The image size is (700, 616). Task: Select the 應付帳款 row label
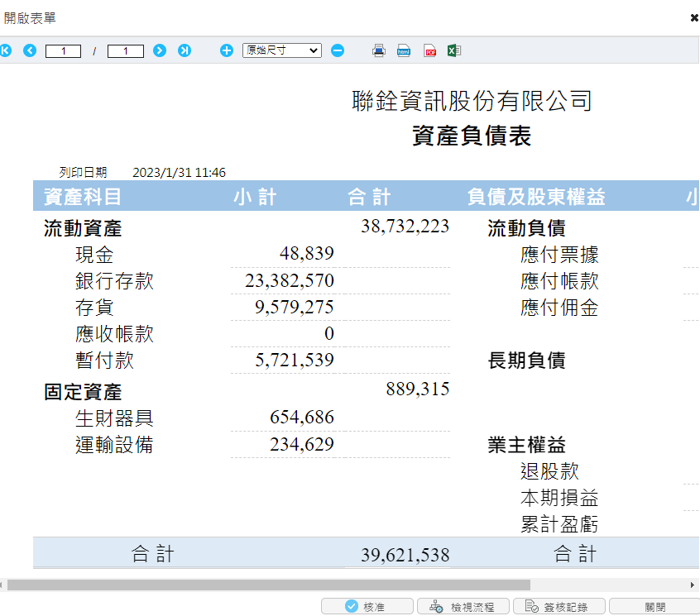559,281
